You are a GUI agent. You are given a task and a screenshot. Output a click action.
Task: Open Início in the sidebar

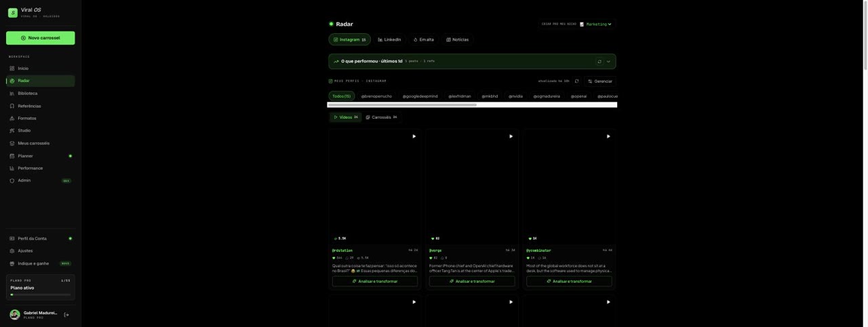(x=41, y=69)
